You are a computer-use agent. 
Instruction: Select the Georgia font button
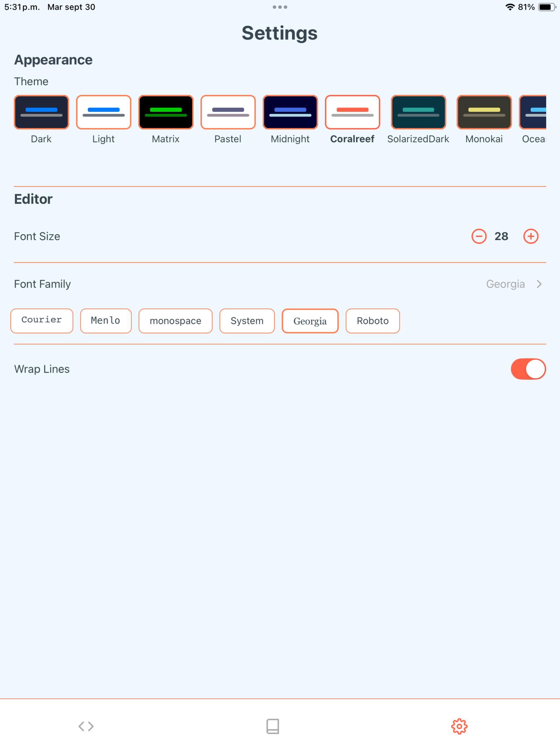tap(310, 320)
